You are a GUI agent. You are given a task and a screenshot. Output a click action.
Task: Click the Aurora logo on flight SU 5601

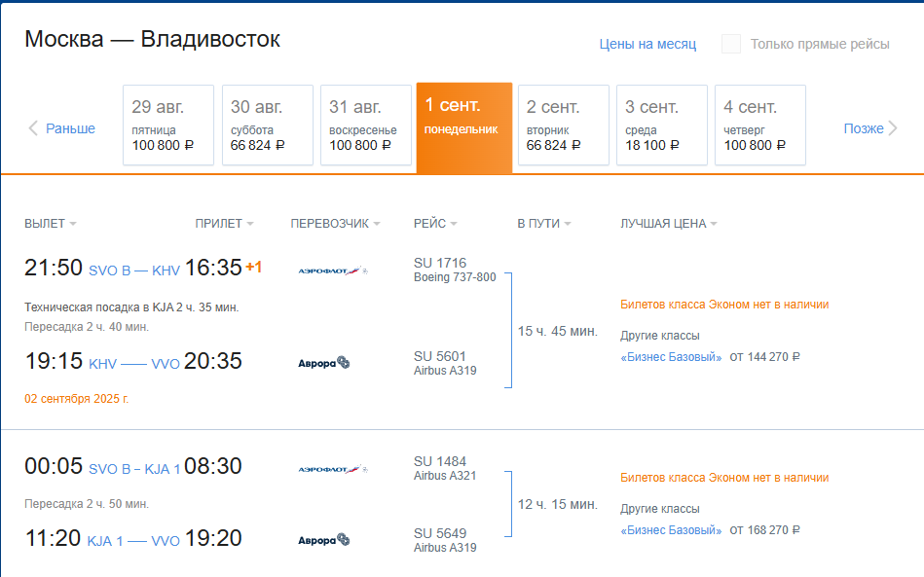tap(323, 363)
